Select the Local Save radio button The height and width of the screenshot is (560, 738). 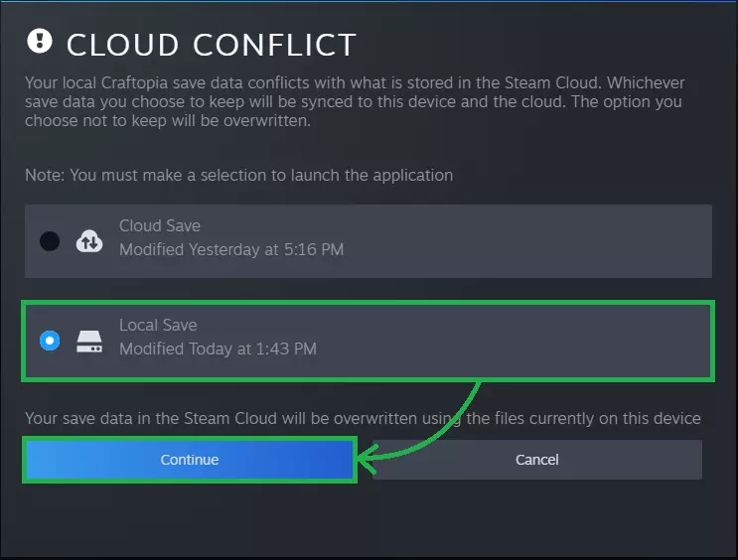50,341
